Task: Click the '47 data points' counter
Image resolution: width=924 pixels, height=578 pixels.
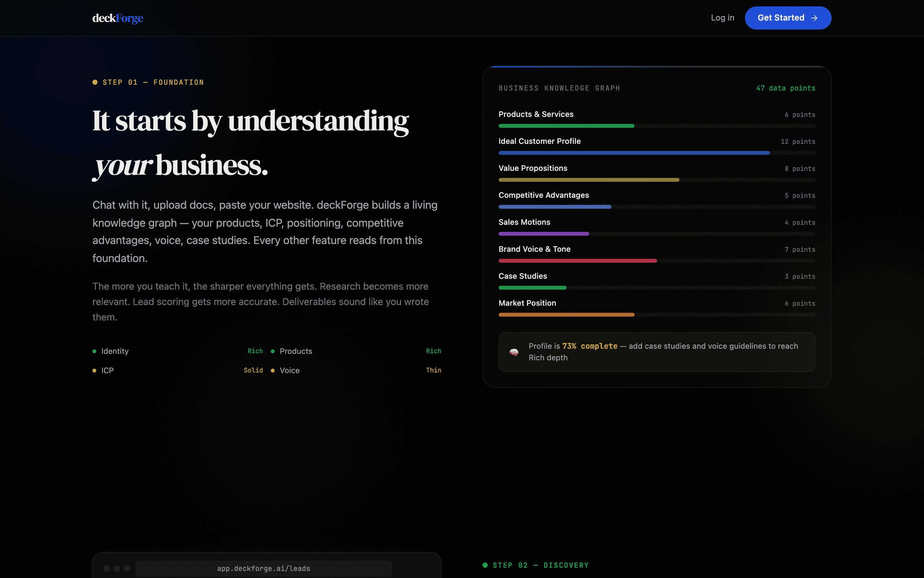Action: pyautogui.click(x=785, y=88)
